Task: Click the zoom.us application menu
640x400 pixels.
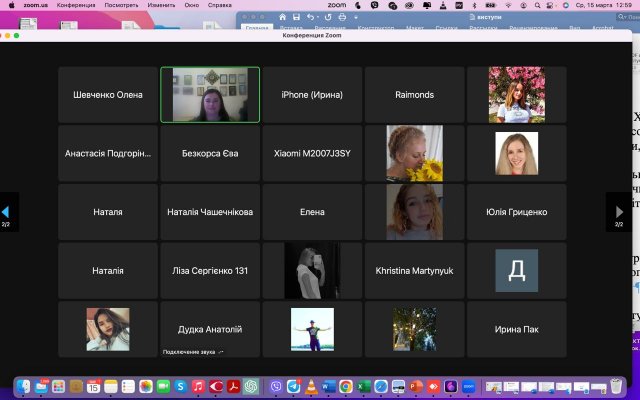Action: point(36,4)
